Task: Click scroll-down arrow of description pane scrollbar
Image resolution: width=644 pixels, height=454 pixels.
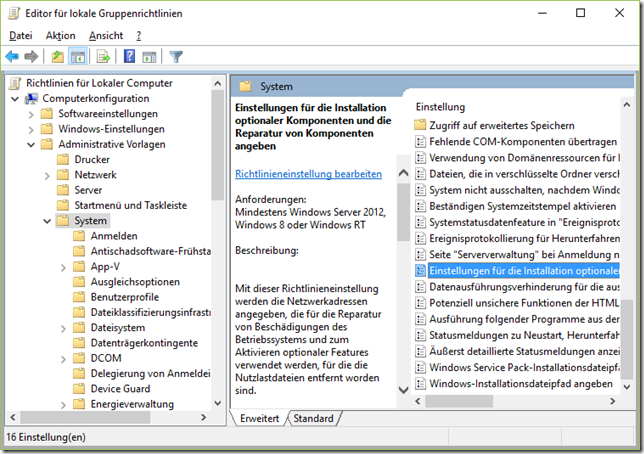Action: pyautogui.click(x=404, y=389)
